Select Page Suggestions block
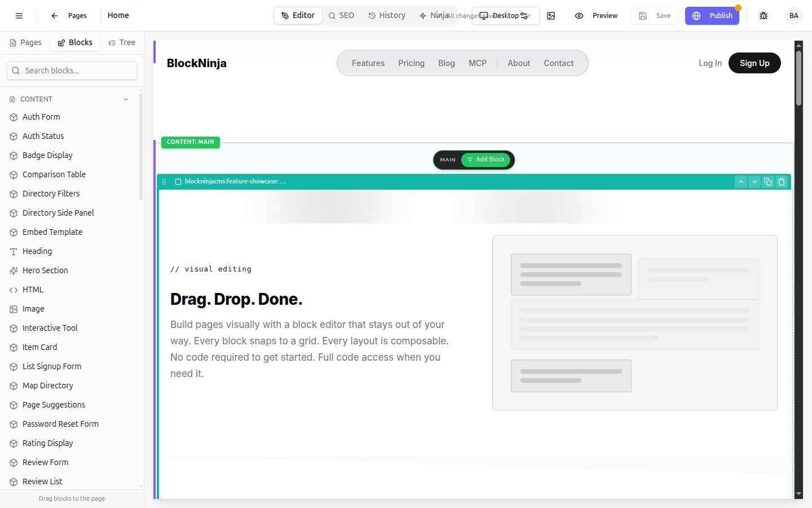The height and width of the screenshot is (508, 812). tap(71, 405)
